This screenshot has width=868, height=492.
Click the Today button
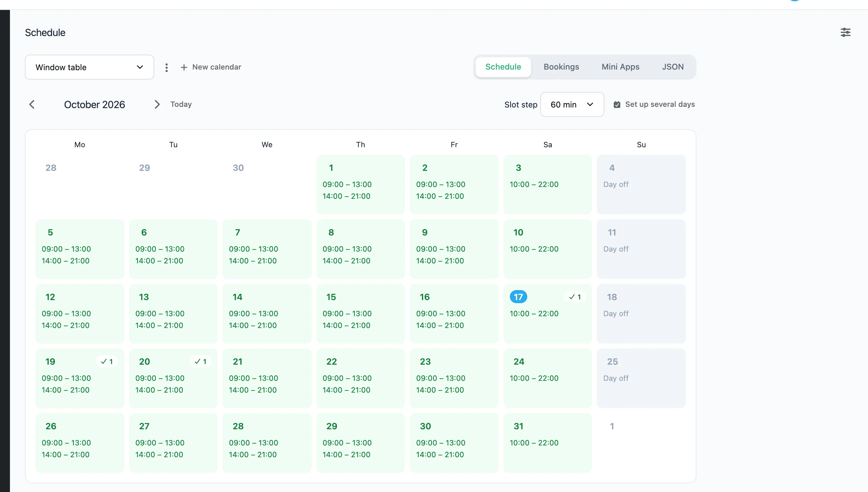coord(181,104)
